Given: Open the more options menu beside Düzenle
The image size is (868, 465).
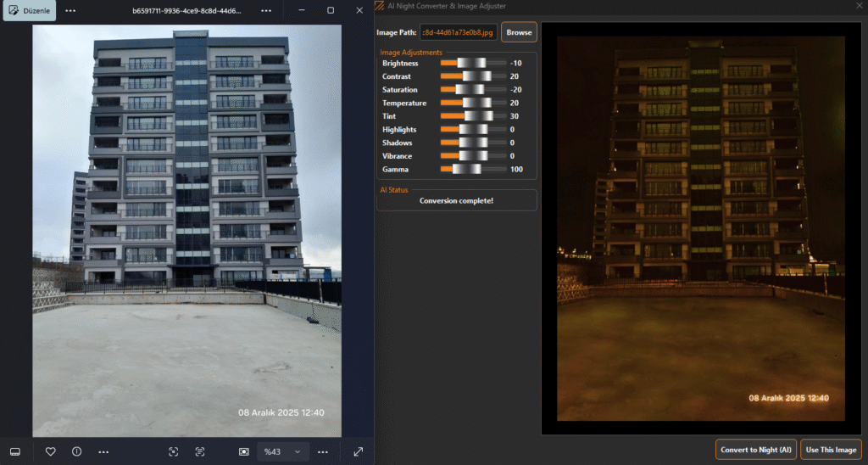Looking at the screenshot, I should coord(70,11).
